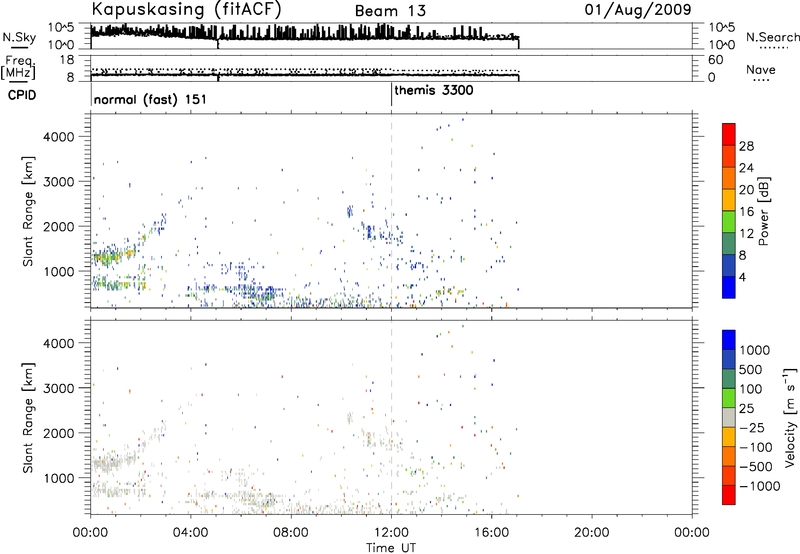Screen dimensions: 800x554
Task: Click the power colorbar value '16'
Action: (746, 211)
